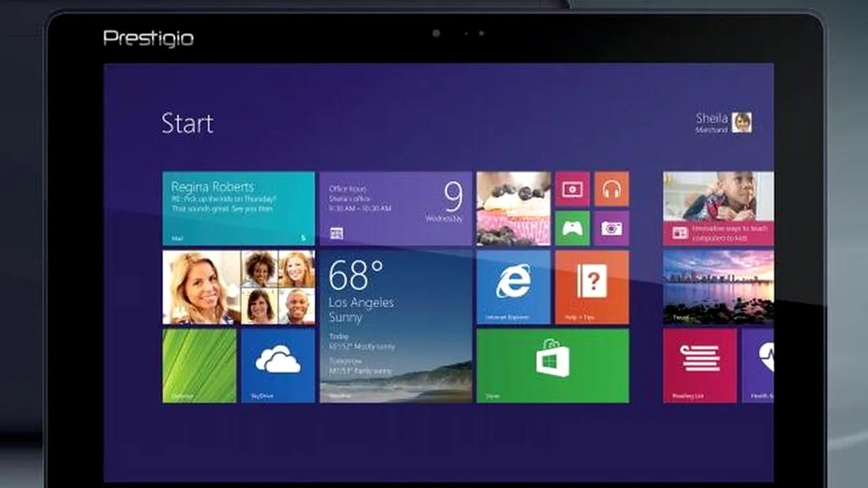Open the People tile with contact photos
This screenshot has width=868, height=488.
point(239,287)
